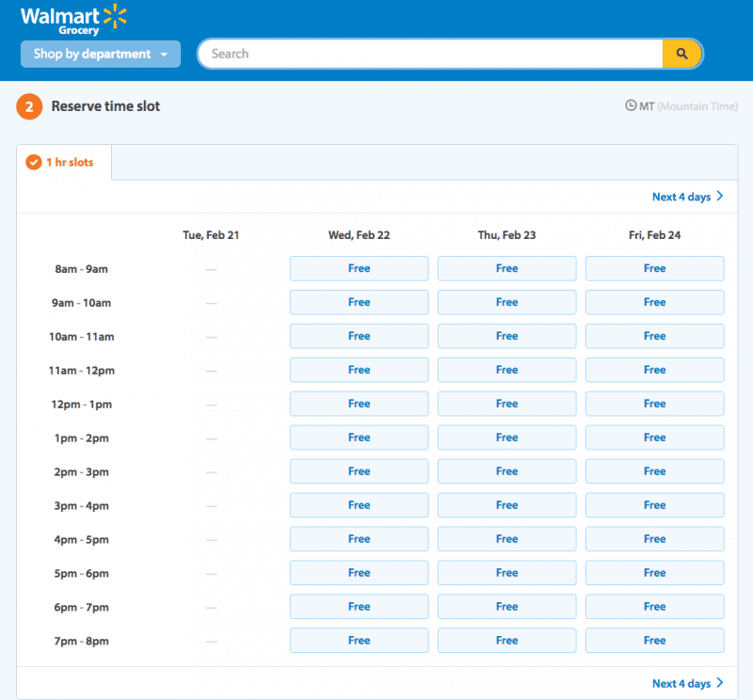
Task: Reserve Fri, Feb 24 7pm - 8pm slot
Action: pos(655,641)
